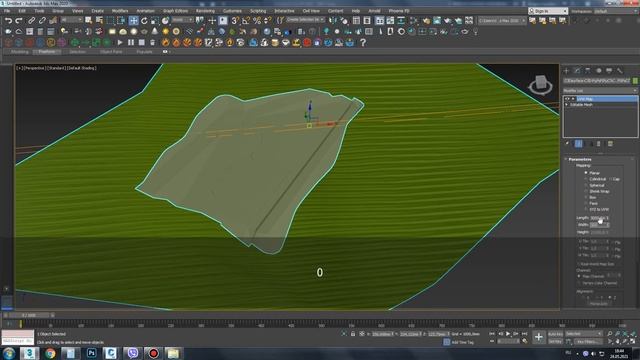Screen dimensions: 640x360
Task: Open the reference coordinate system dropdown
Action: pyautogui.click(x=182, y=20)
